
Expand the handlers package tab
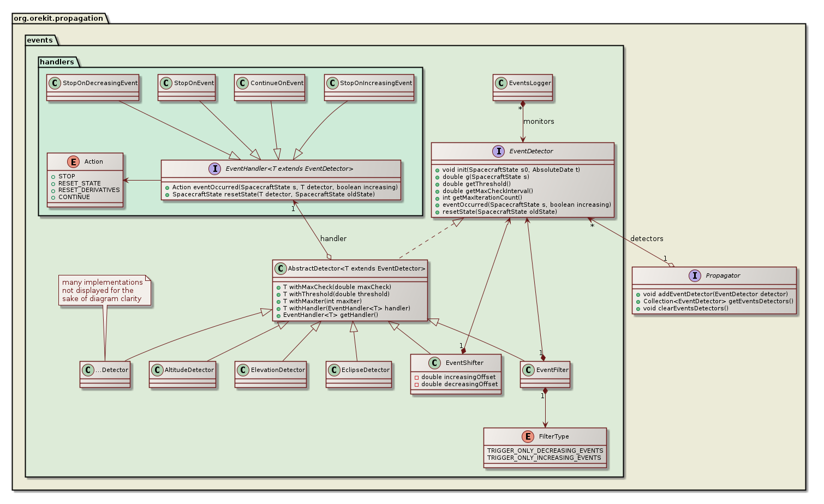pos(56,62)
